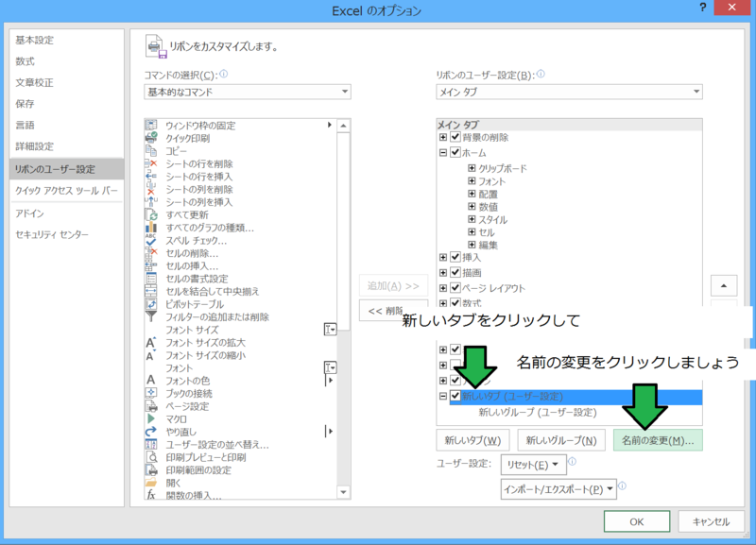Select the Set Print Area (印刷範囲の設定) icon

pyautogui.click(x=151, y=469)
